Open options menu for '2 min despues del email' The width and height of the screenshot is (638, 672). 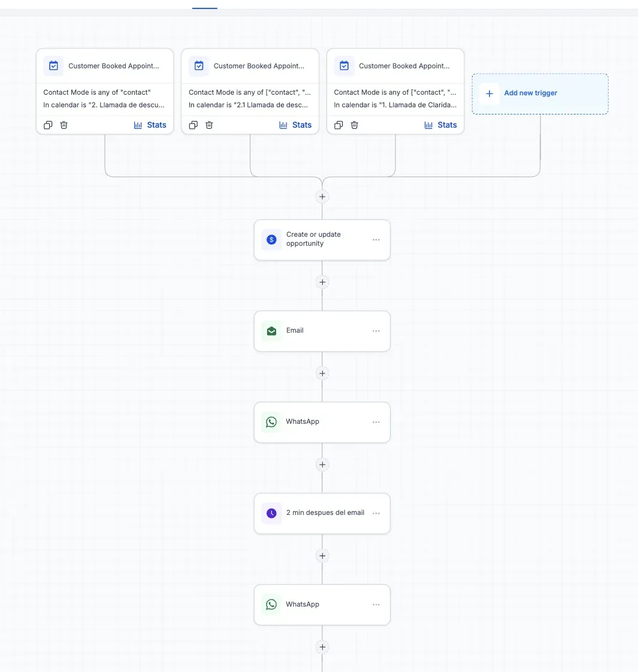click(x=376, y=513)
